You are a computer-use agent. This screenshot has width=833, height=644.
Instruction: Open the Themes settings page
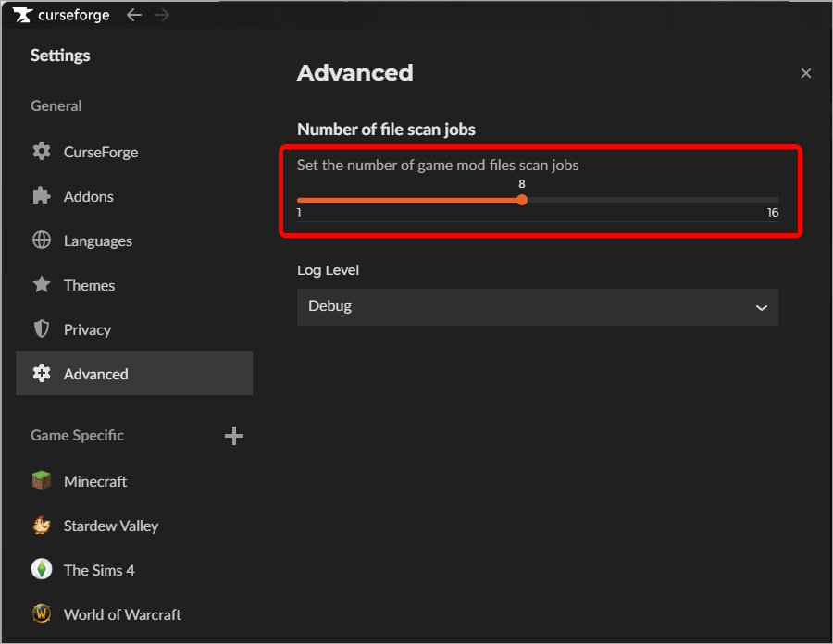pyautogui.click(x=134, y=285)
